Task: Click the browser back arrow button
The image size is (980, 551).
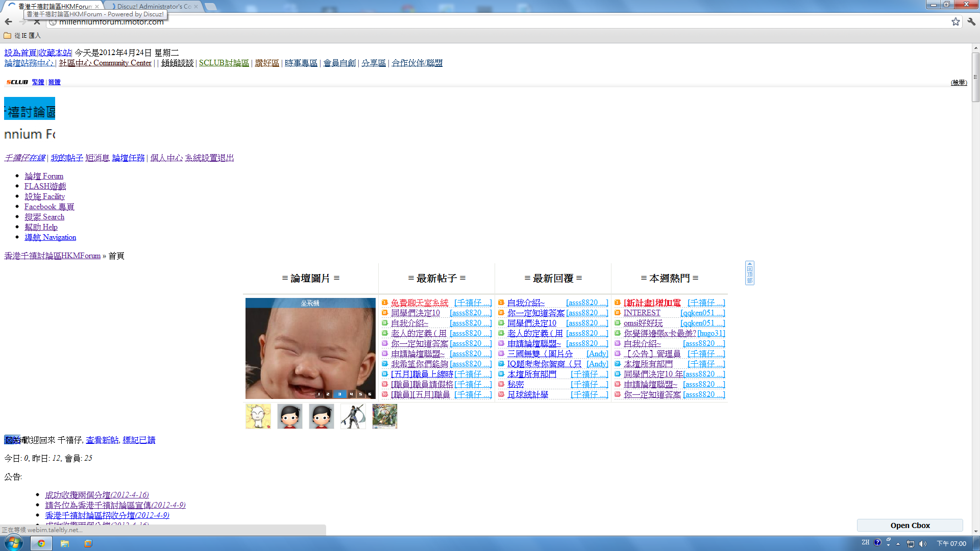Action: pos(8,21)
